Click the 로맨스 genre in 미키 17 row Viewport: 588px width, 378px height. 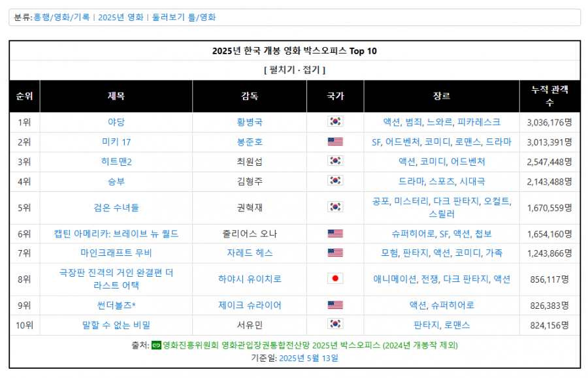coord(468,142)
